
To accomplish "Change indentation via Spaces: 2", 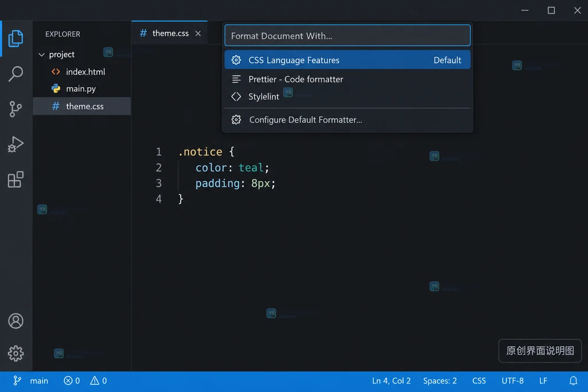I will coord(440,381).
